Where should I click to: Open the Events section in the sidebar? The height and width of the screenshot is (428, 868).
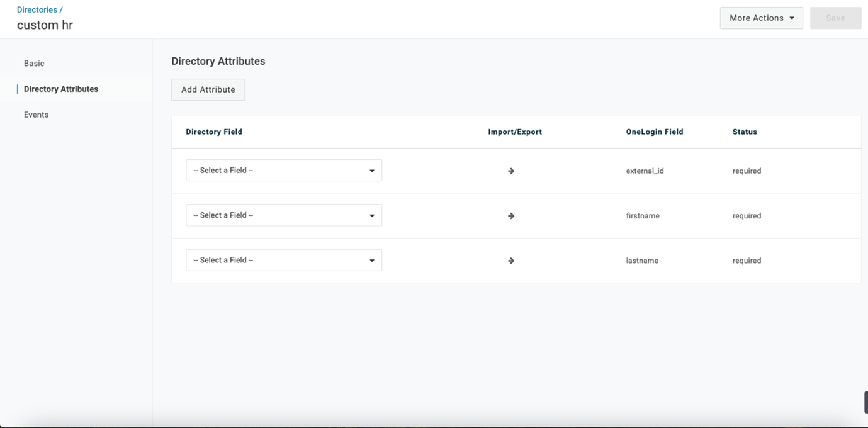click(x=36, y=115)
